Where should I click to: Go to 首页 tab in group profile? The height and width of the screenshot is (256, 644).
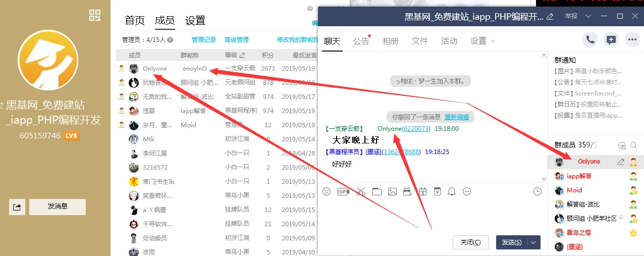point(135,21)
